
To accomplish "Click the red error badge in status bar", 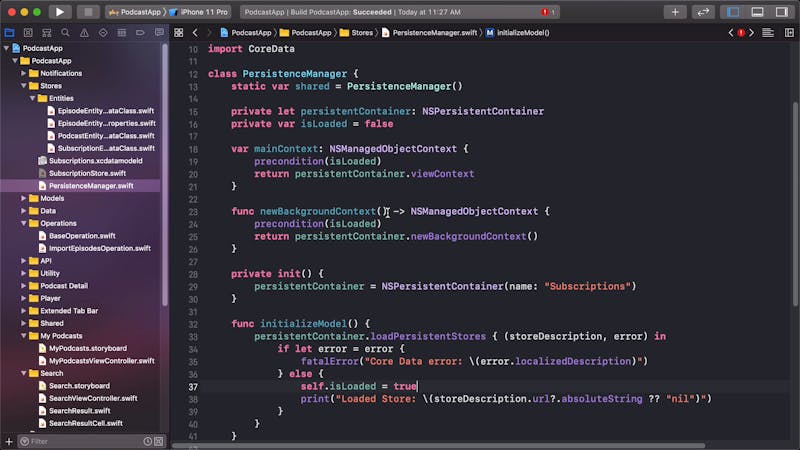I will tap(547, 12).
